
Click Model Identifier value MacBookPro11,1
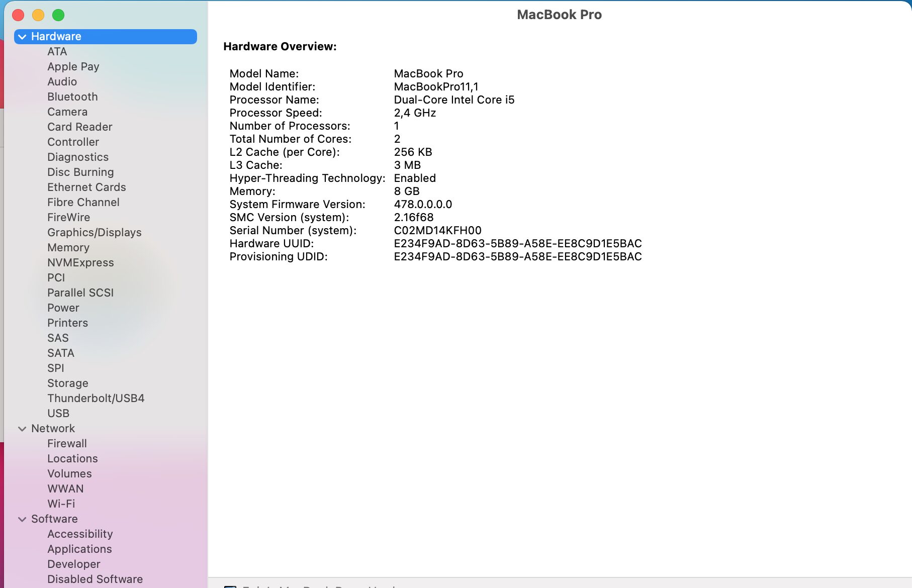pos(436,87)
